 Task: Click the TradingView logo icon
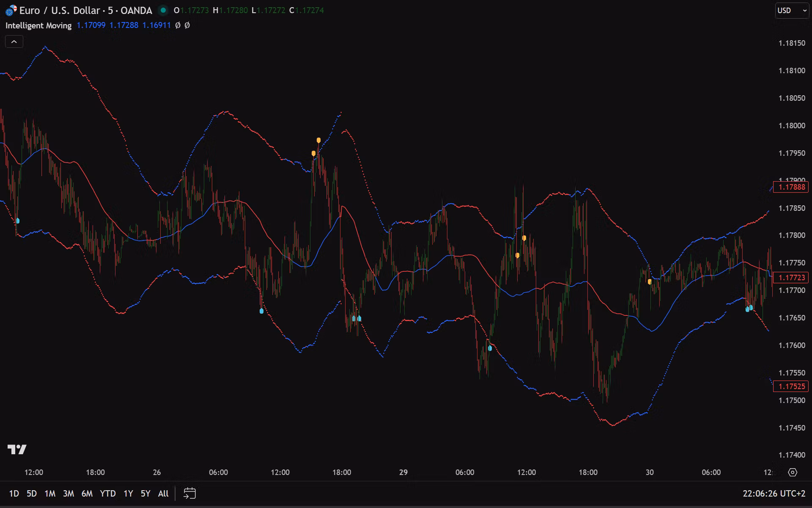17,449
